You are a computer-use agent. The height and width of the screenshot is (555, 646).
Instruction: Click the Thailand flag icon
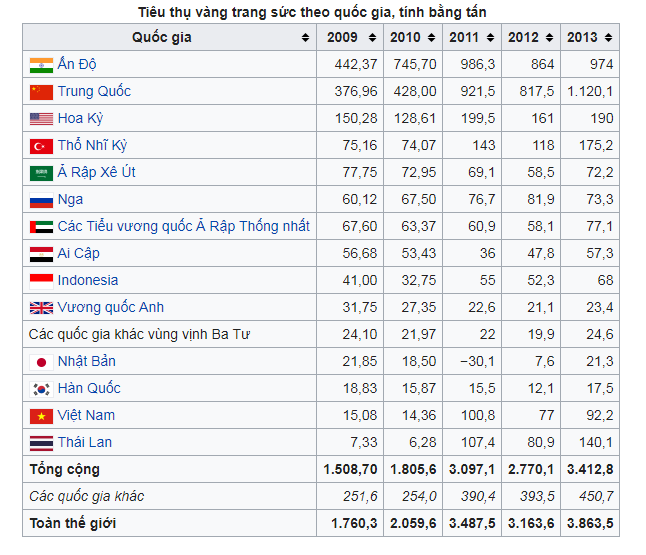click(41, 443)
